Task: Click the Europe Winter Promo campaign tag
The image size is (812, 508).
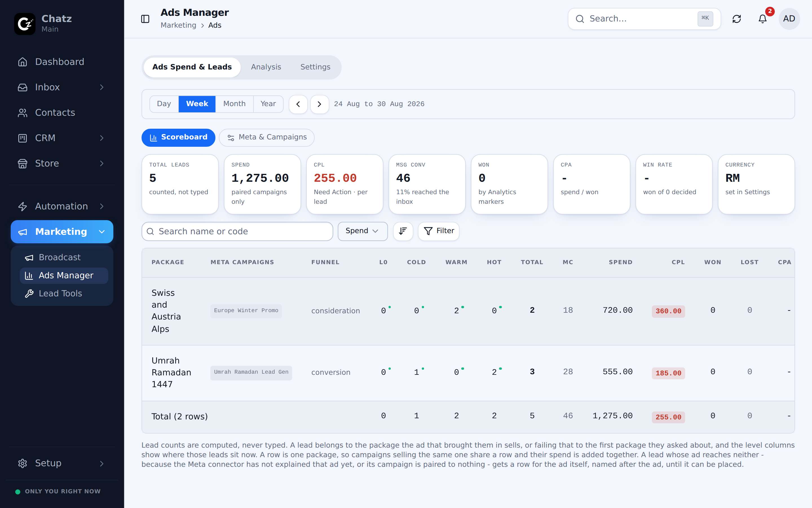Action: [246, 311]
